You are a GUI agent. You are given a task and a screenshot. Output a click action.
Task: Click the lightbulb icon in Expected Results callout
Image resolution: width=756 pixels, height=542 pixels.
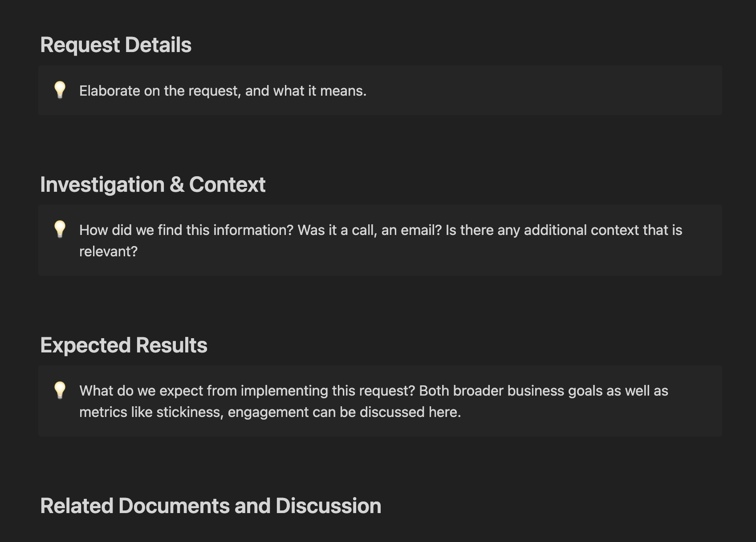coord(60,390)
